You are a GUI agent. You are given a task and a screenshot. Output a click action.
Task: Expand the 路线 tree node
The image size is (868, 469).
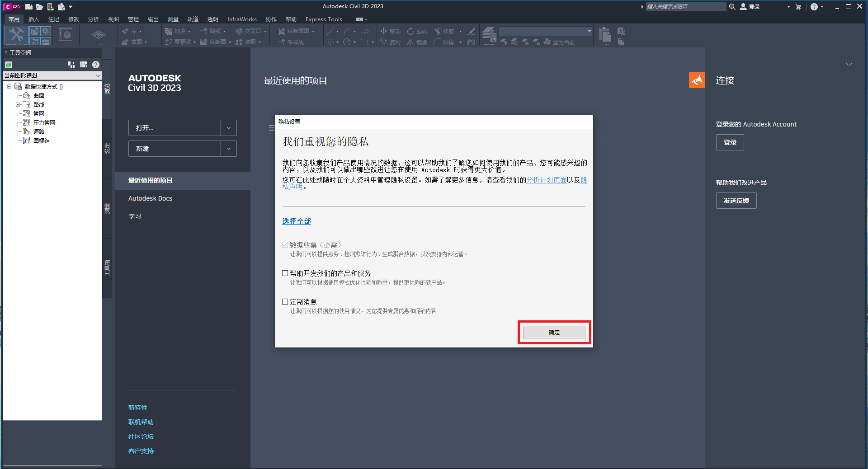18,104
